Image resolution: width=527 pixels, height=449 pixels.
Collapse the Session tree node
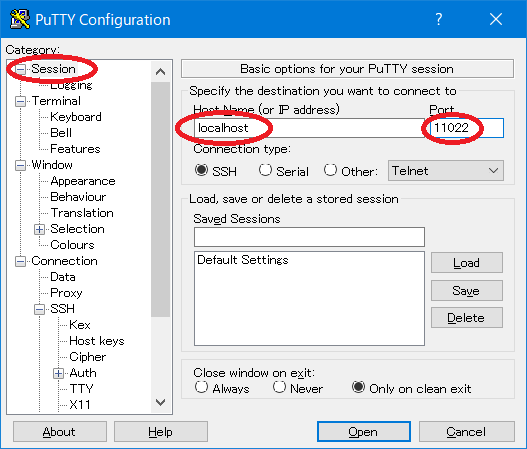click(21, 69)
